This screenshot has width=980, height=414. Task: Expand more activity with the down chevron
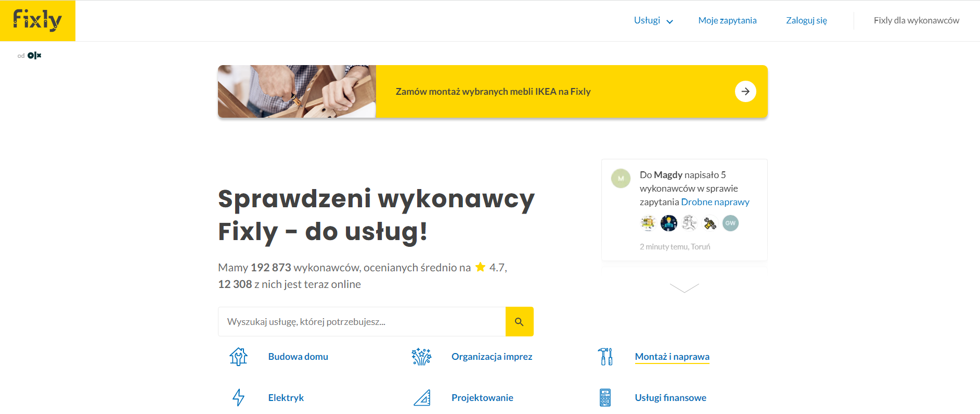pyautogui.click(x=685, y=288)
